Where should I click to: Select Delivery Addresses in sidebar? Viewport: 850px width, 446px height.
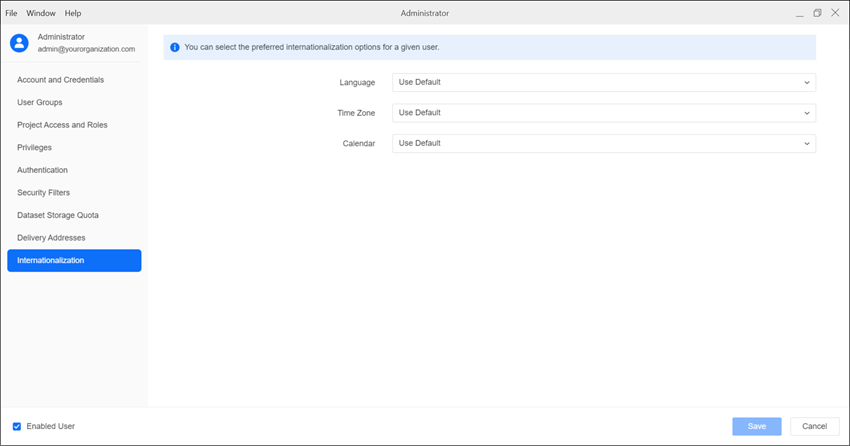click(x=51, y=238)
